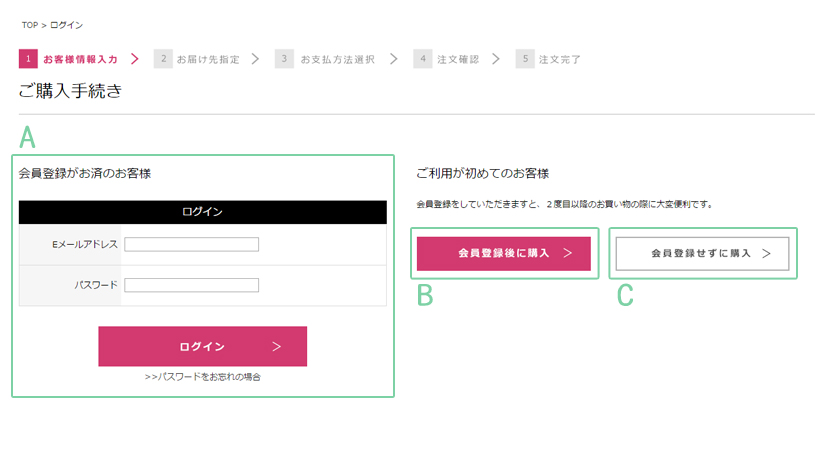Click the step number 5 badge
Image resolution: width=820 pixels, height=462 pixels.
tap(525, 59)
